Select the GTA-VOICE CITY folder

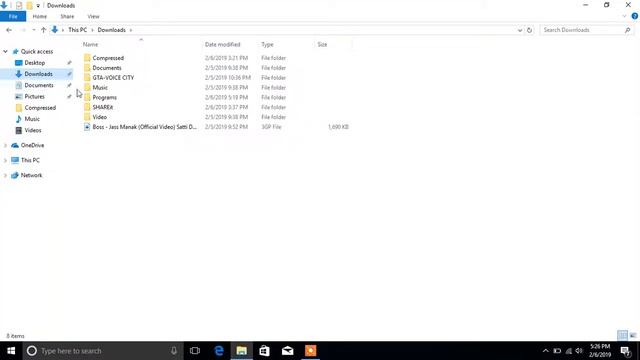click(113, 78)
